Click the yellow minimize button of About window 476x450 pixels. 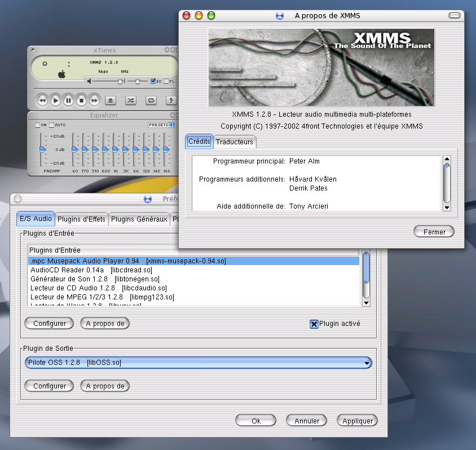[199, 15]
